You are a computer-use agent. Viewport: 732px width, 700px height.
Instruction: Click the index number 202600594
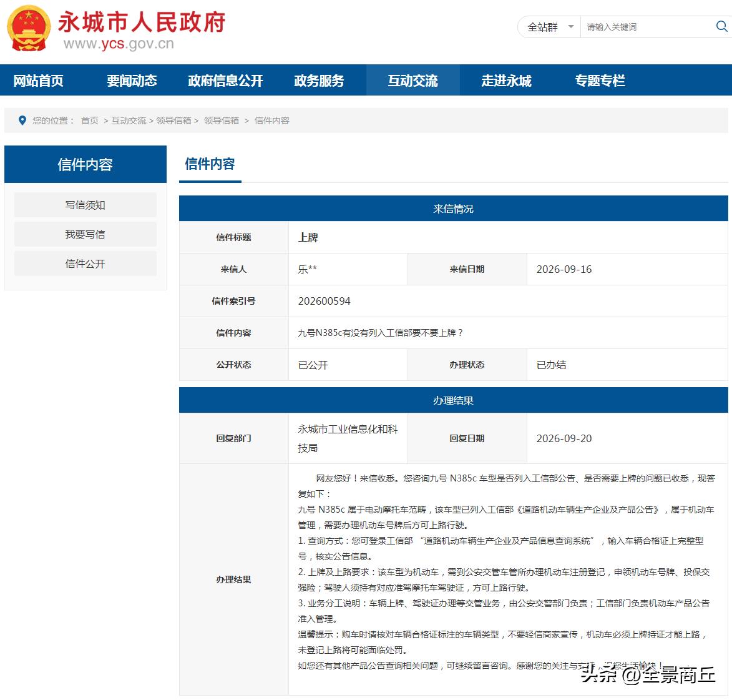click(x=325, y=301)
